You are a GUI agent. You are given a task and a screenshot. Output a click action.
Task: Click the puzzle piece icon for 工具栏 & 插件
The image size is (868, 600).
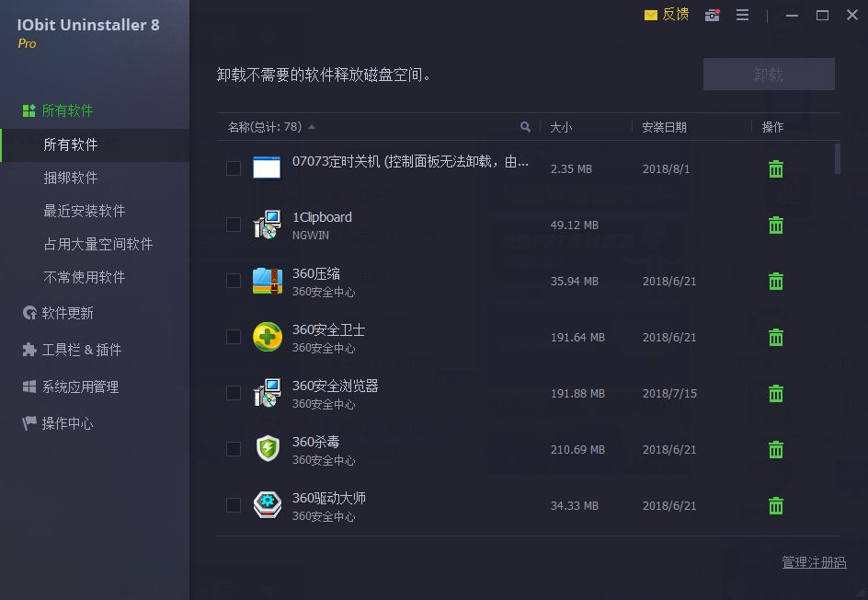29,350
